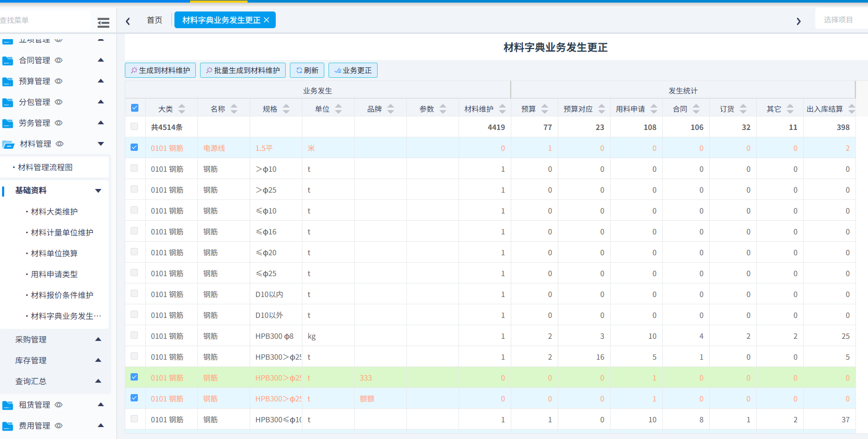The height and width of the screenshot is (439, 868).
Task: Click the 预算管理 folder icon
Action: point(8,81)
